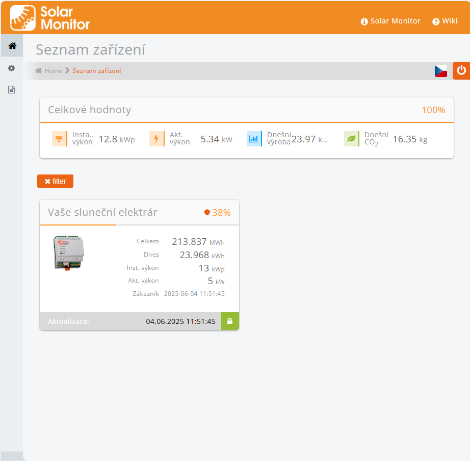470x476 pixels.
Task: Select Seznam zařízení breadcrumb item
Action: point(97,71)
